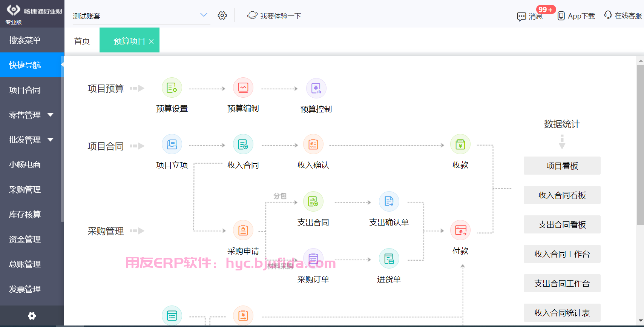Click the 在线客服 headset icon

608,15
